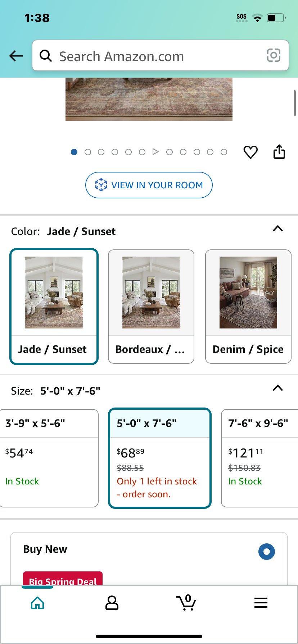298x644 pixels.
Task: Collapse the Color section chevron
Action: pos(278,229)
